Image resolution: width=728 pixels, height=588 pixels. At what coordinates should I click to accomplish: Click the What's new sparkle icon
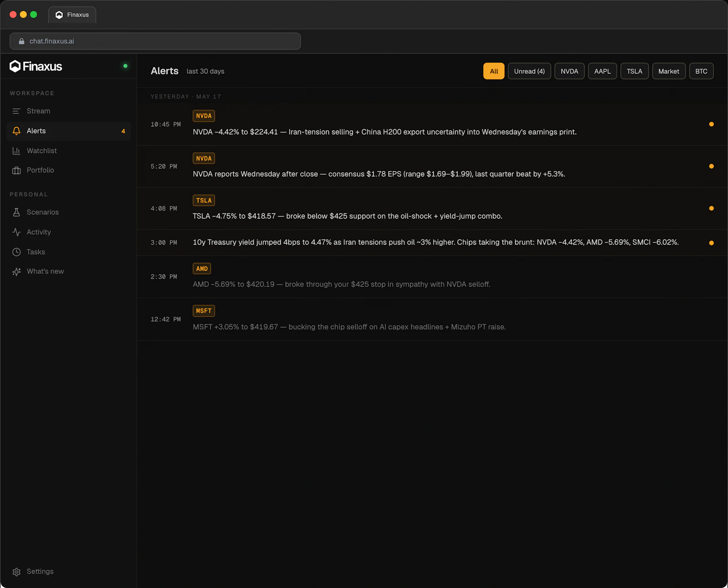(x=16, y=271)
